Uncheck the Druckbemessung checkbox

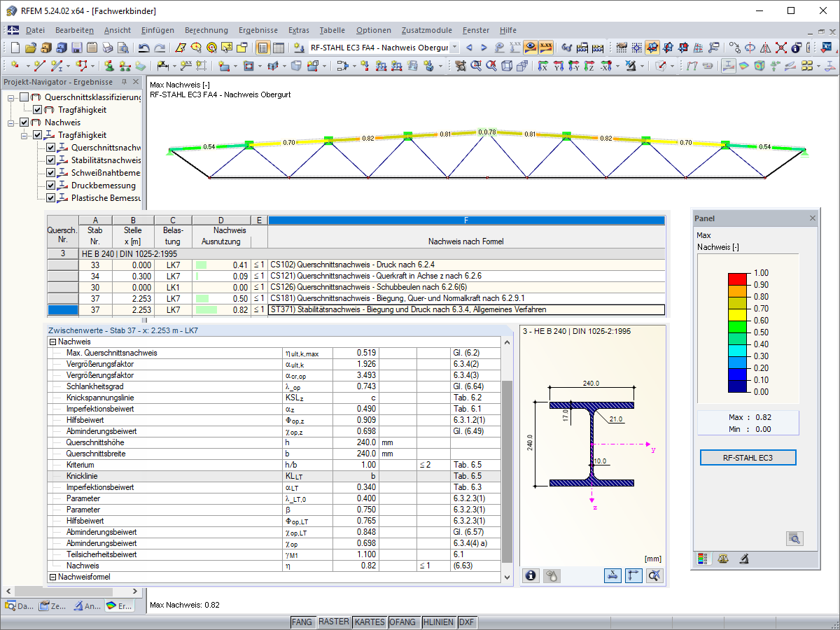point(50,185)
